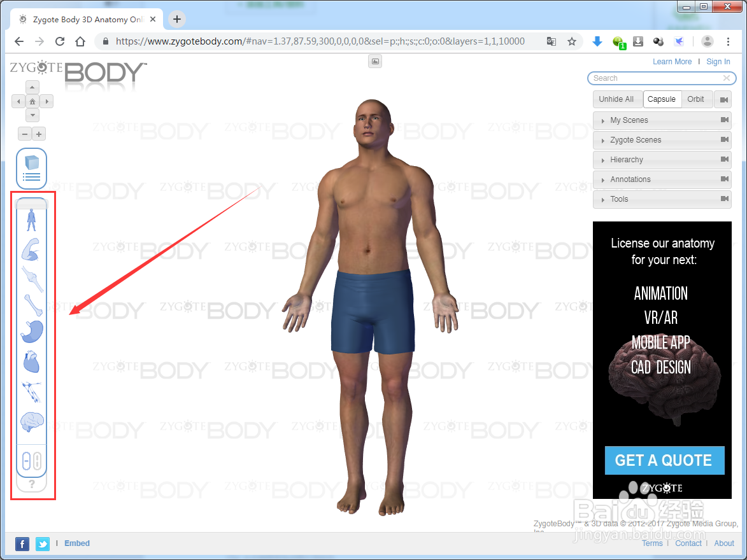The image size is (747, 560).
Task: Click the snapshot image icon at top center
Action: (375, 62)
